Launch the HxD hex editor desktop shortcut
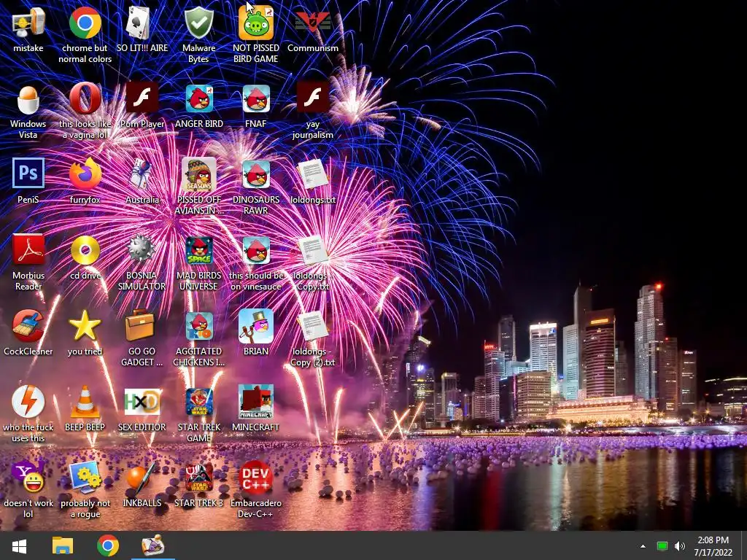This screenshot has width=747, height=560. pos(142,402)
